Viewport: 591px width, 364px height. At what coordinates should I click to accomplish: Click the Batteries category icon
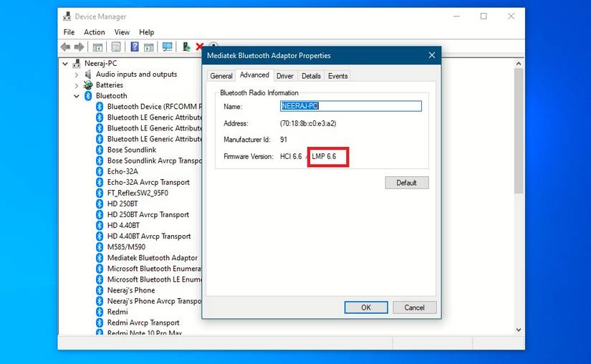tap(88, 85)
